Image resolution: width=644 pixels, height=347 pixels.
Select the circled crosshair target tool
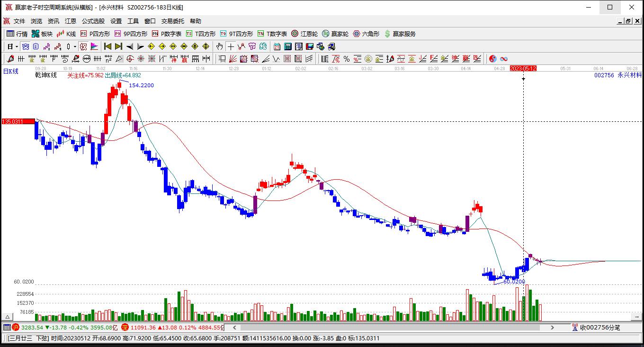coord(130,59)
